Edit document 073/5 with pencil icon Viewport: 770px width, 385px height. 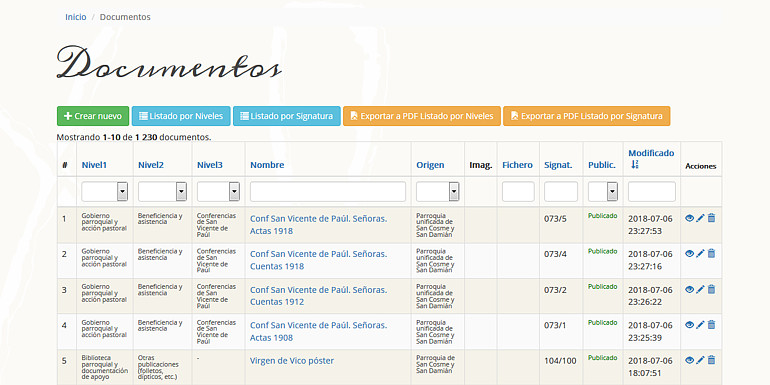click(701, 218)
